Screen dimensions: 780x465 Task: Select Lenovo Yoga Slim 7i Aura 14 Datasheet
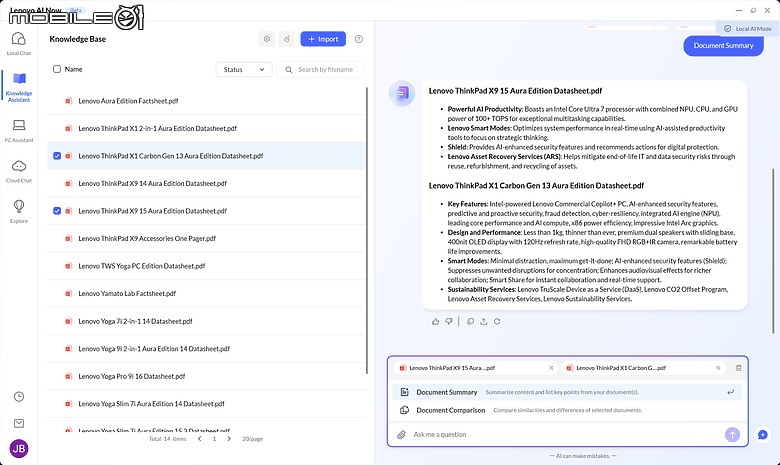coord(206,404)
